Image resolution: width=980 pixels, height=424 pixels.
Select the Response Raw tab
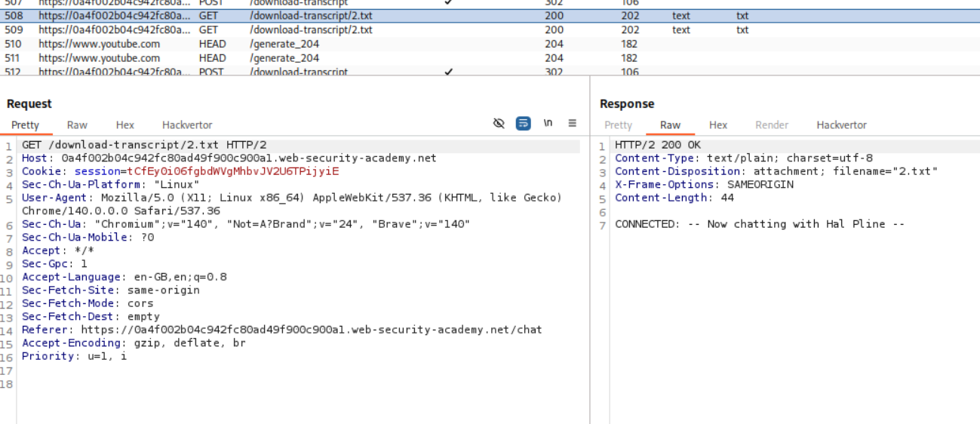(x=670, y=125)
